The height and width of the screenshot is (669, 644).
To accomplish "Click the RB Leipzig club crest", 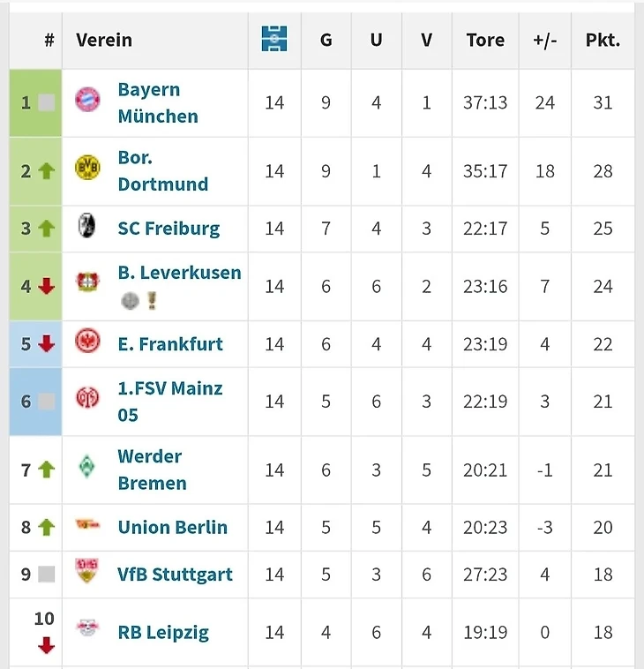I will pyautogui.click(x=87, y=630).
